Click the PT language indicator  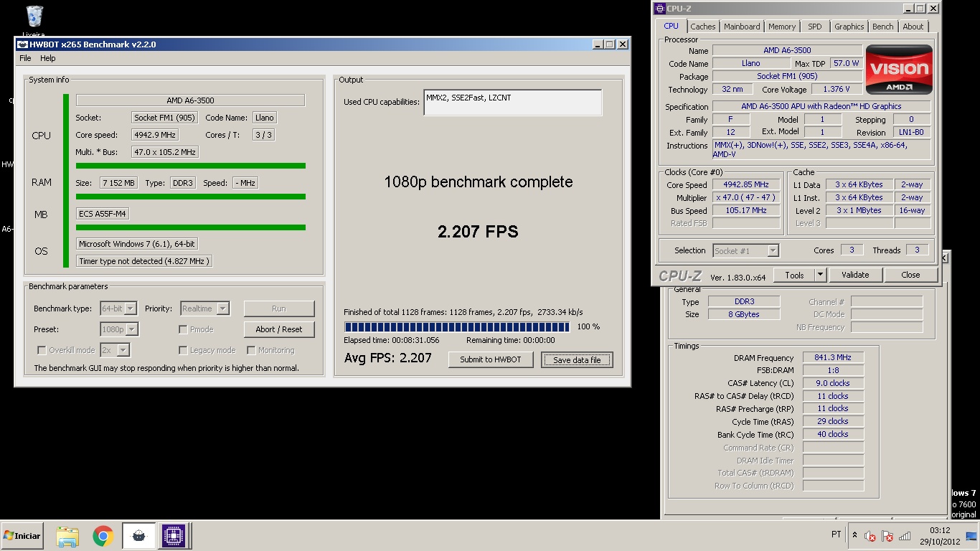(836, 534)
